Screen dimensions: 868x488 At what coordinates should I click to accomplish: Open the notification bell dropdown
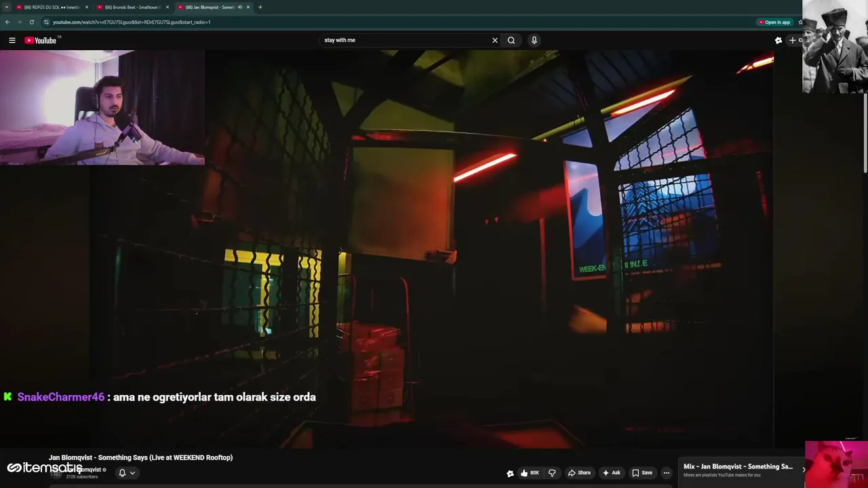(127, 473)
